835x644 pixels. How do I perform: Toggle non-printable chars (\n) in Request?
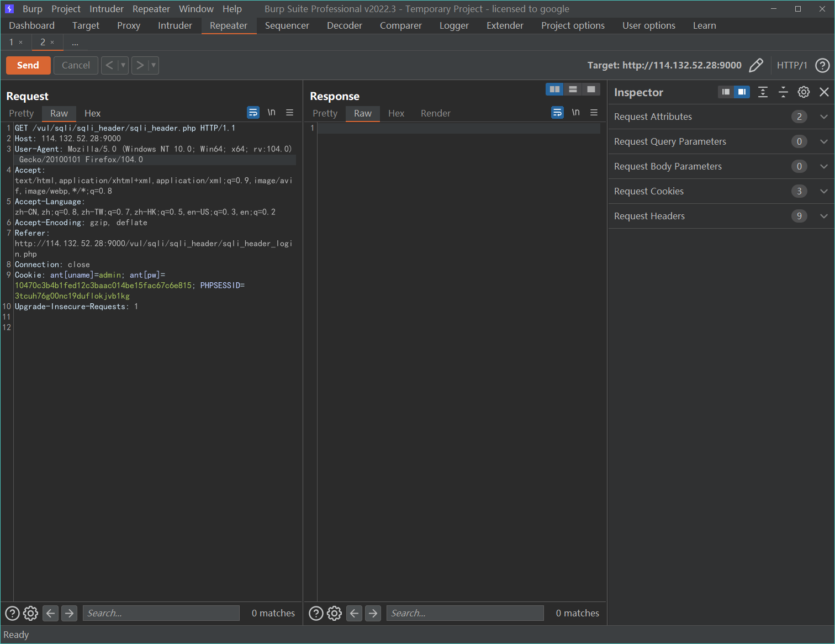271,113
